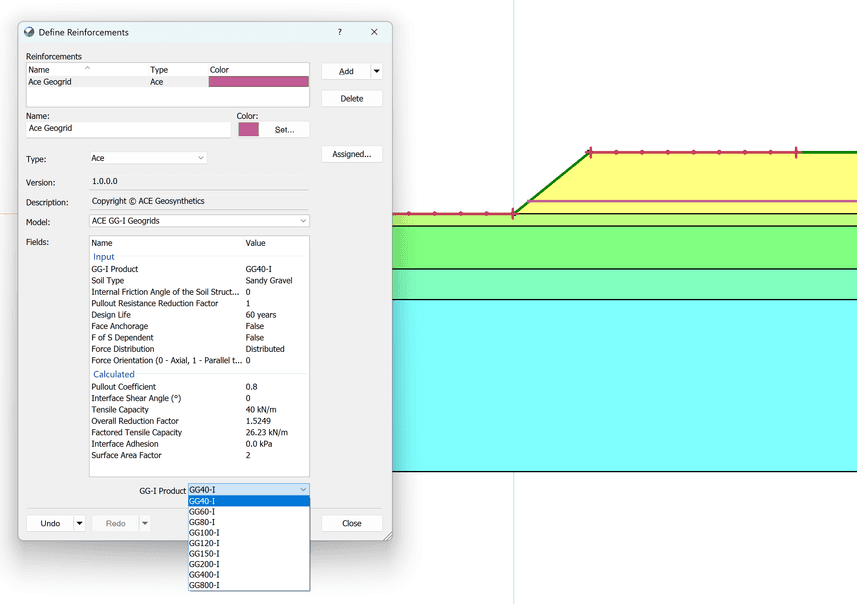857x604 pixels.
Task: Click the Name input field
Action: tap(128, 129)
